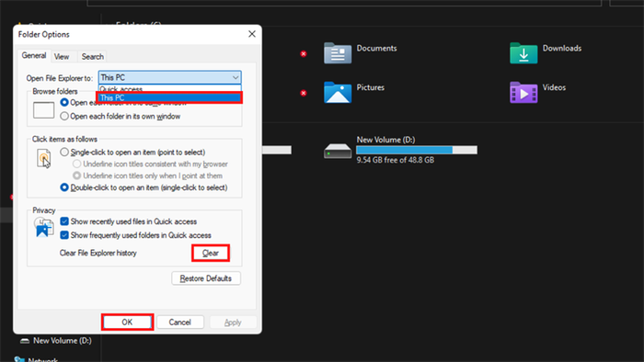Toggle Show recently used files in Quick access
This screenshot has height=362, width=644.
tap(129, 221)
